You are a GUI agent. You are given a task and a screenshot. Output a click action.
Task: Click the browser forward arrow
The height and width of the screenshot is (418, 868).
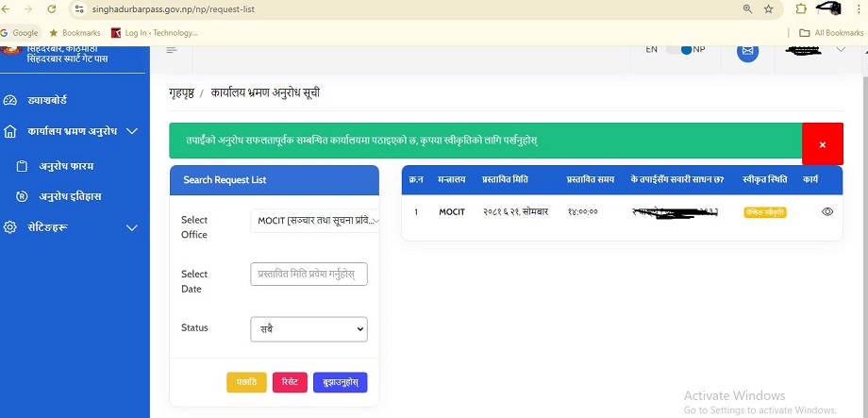28,9
